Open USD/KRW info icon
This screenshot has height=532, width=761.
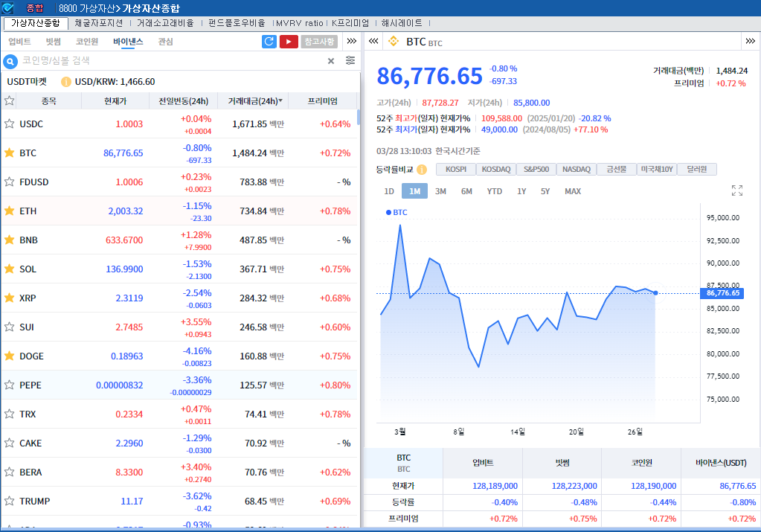pos(66,82)
